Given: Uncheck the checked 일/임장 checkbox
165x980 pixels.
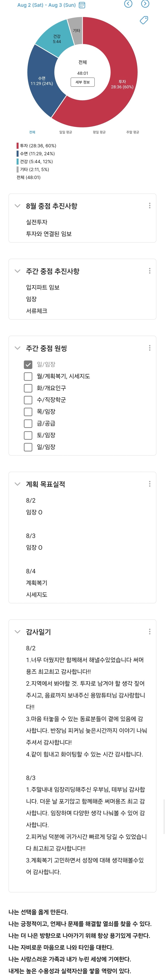Looking at the screenshot, I should [28, 364].
